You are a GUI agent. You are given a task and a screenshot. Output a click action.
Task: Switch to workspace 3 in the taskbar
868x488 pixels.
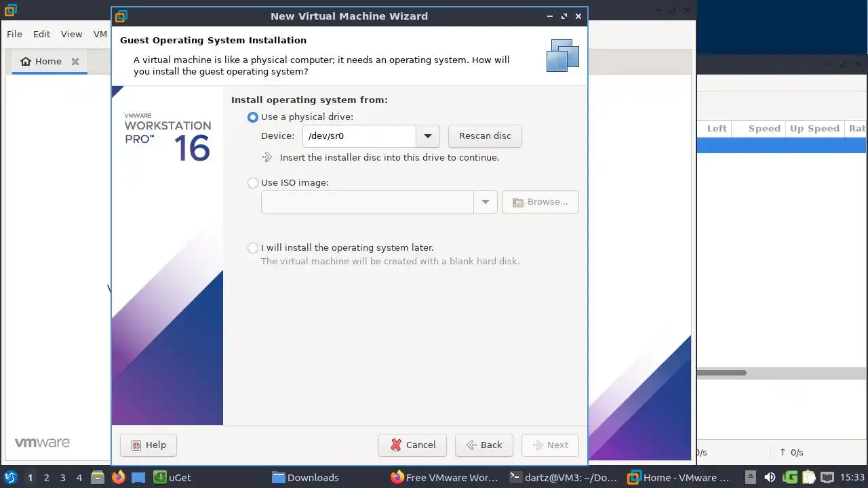pyautogui.click(x=62, y=478)
